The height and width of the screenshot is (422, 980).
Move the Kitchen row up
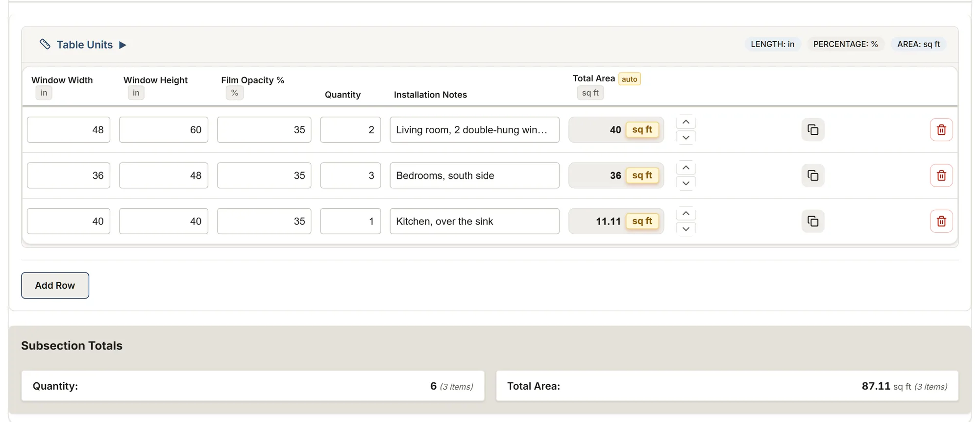click(x=686, y=214)
